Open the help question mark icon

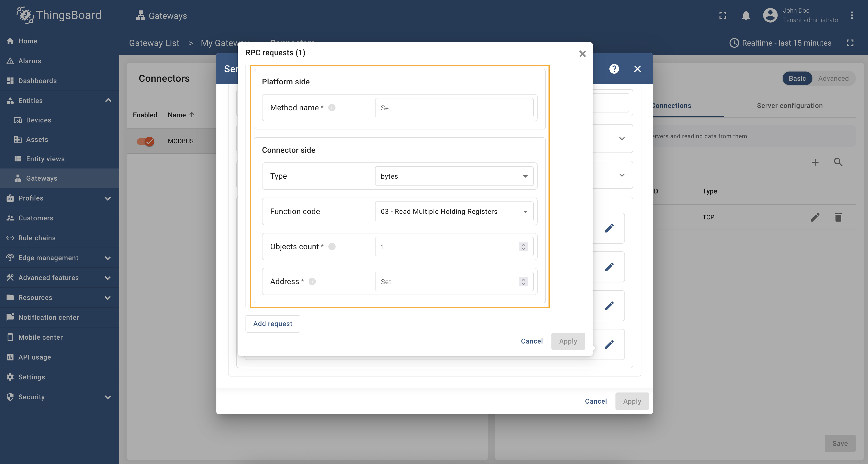[x=614, y=69]
